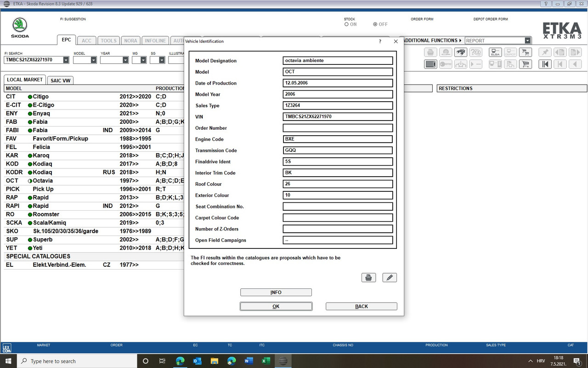
Task: Select the Yeti model row
Action: coord(94,248)
